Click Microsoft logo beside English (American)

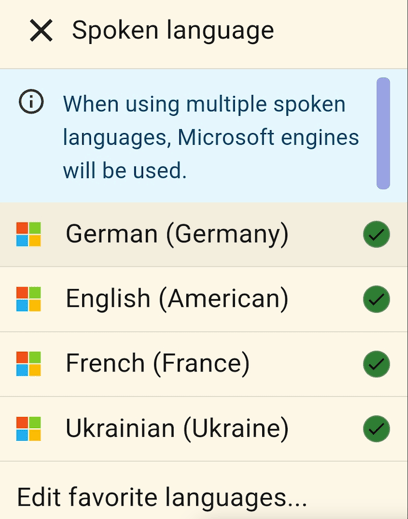[x=29, y=299]
